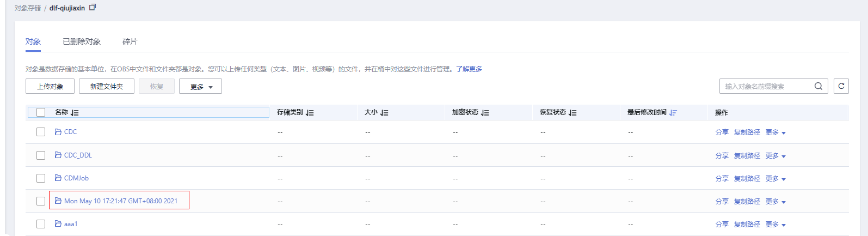Switch to the 已删除对象 tab
The height and width of the screenshot is (236, 868).
(x=82, y=41)
